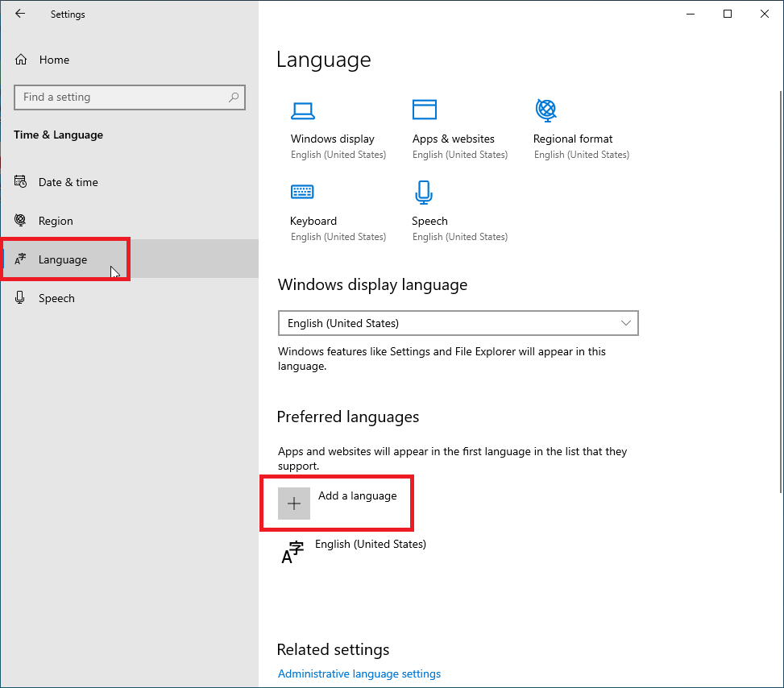Go back with the back arrow
The height and width of the screenshot is (688, 784).
20,14
